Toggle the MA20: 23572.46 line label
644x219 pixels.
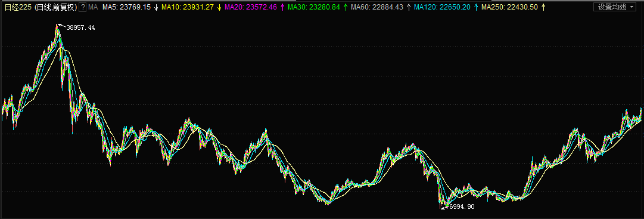[251, 7]
